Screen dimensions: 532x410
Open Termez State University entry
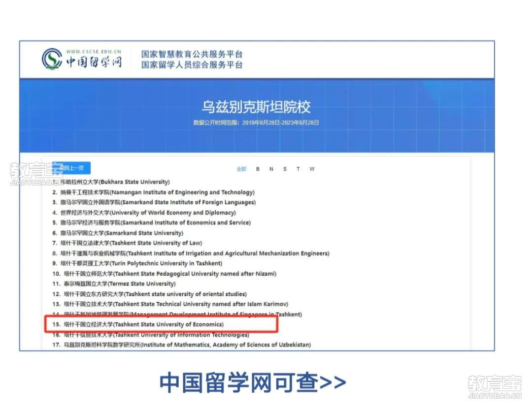click(x=114, y=284)
